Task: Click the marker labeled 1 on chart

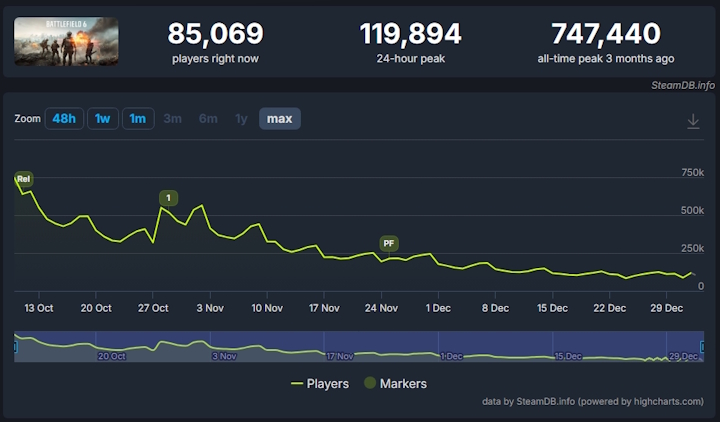Action: (169, 198)
